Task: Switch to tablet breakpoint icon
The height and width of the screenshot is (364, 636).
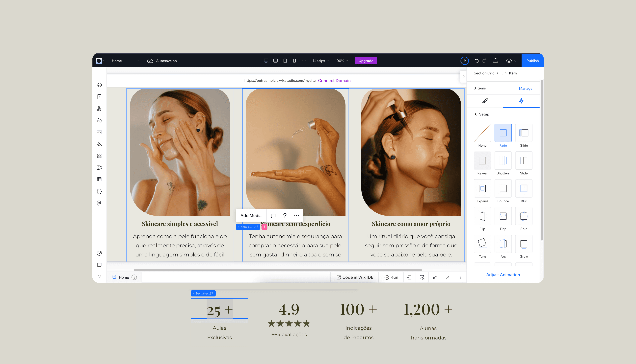Action: (x=285, y=61)
